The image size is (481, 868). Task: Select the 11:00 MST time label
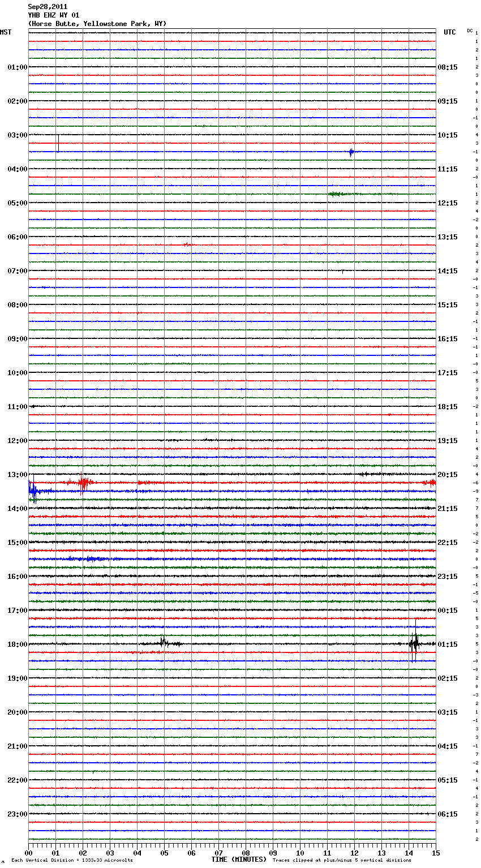pos(18,407)
